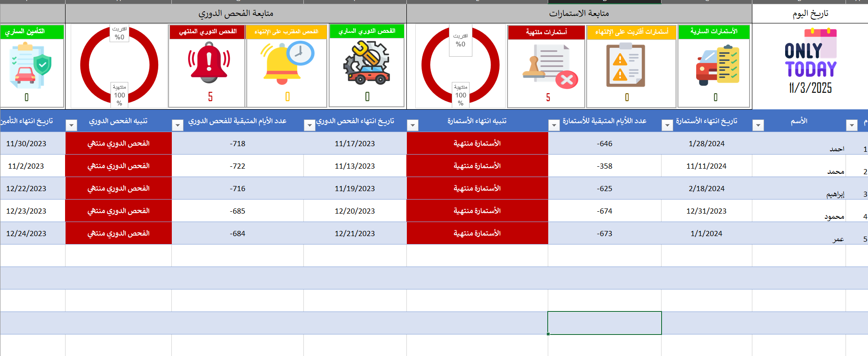
Task: Click the expired forms count 5
Action: tap(548, 97)
